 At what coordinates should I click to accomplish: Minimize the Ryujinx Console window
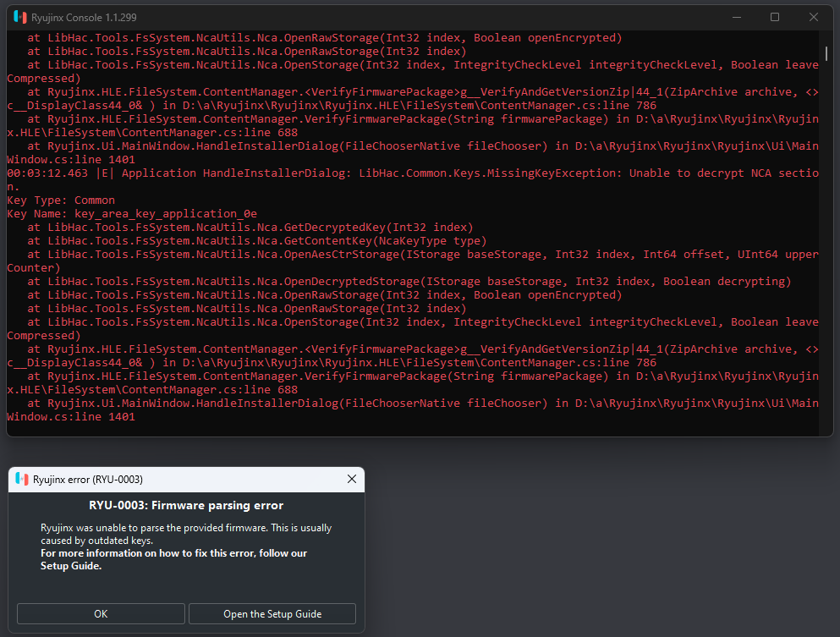(x=737, y=17)
